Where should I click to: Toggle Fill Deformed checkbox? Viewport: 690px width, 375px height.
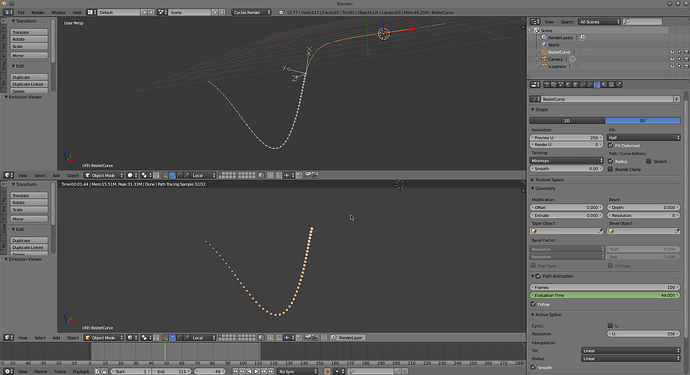point(610,145)
